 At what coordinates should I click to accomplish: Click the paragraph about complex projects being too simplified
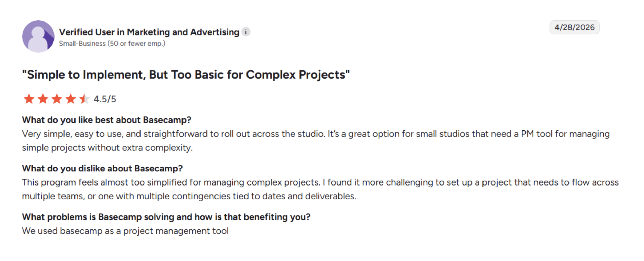320,189
